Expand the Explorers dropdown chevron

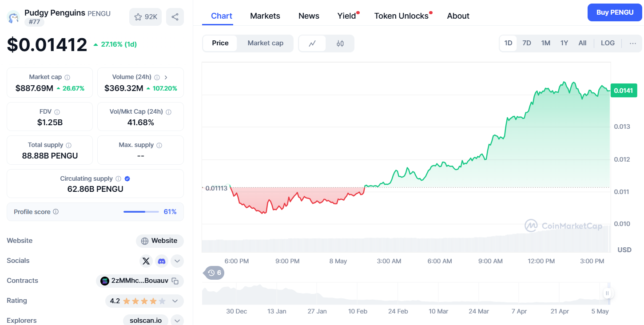[x=177, y=321]
